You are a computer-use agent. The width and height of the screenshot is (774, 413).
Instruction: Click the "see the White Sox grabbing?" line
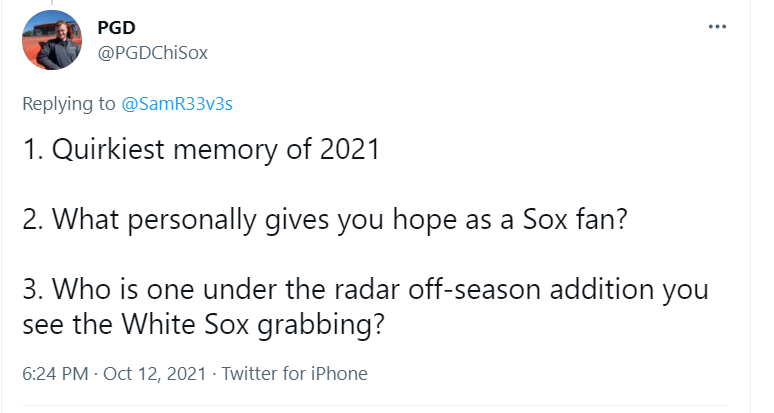coord(200,326)
